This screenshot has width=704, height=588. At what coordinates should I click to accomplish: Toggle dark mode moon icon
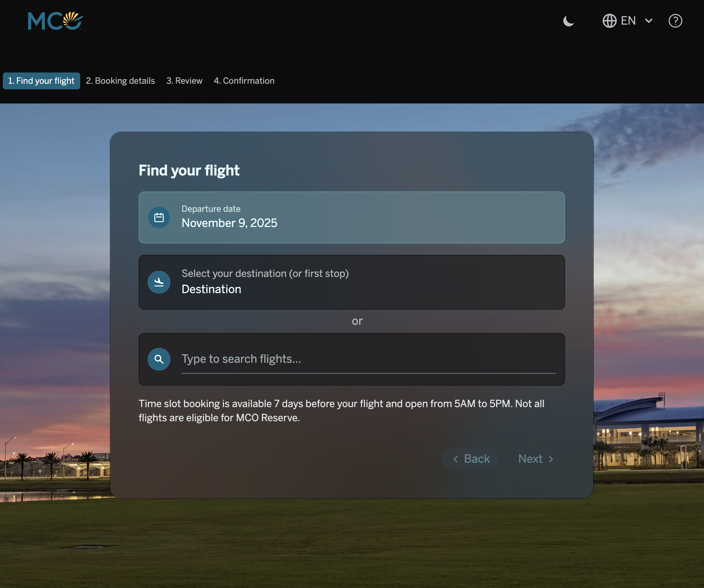(568, 21)
